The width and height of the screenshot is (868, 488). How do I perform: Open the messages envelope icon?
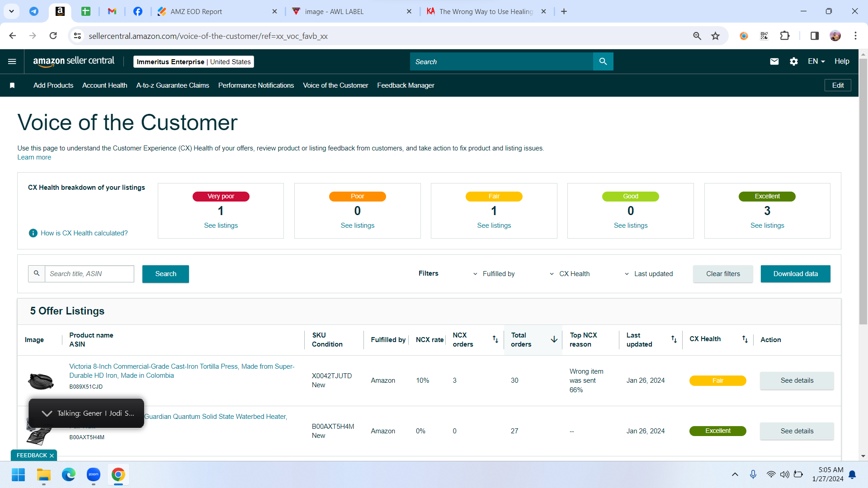point(774,61)
